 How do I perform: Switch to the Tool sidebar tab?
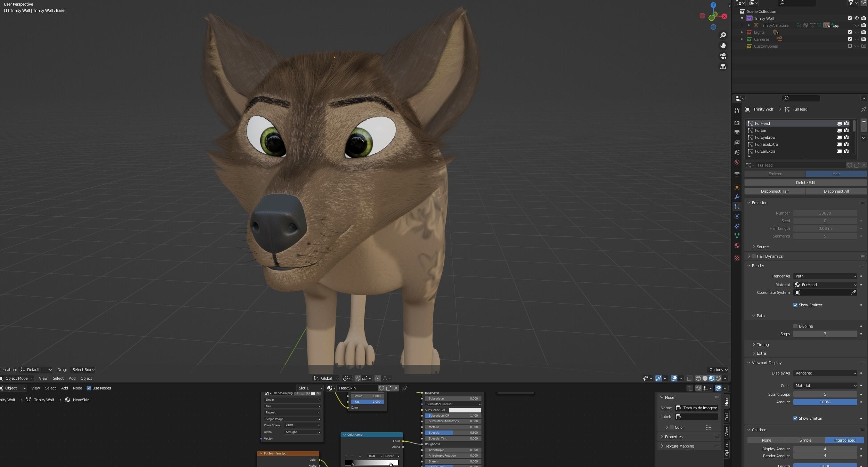tap(727, 416)
